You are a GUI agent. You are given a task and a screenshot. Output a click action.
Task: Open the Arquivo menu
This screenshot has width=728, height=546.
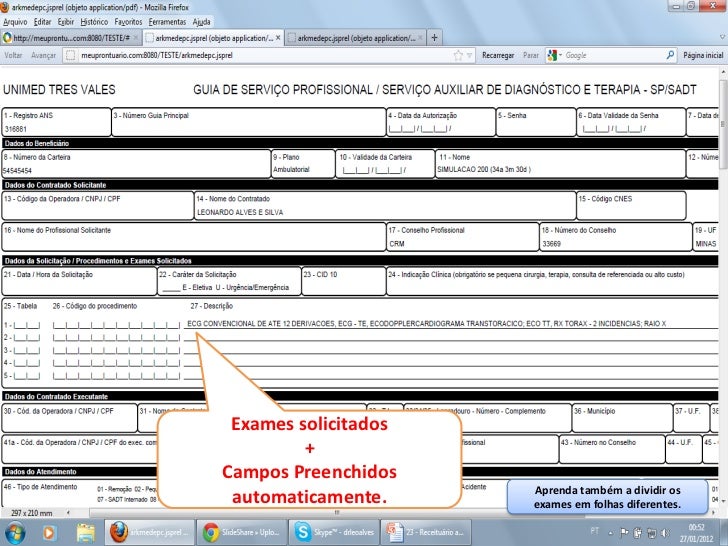(15, 22)
